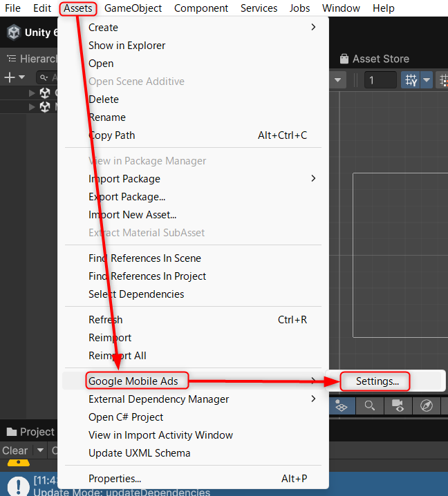Open the Clear options dropdown arrow
Image resolution: width=448 pixels, height=496 pixels.
[40, 450]
